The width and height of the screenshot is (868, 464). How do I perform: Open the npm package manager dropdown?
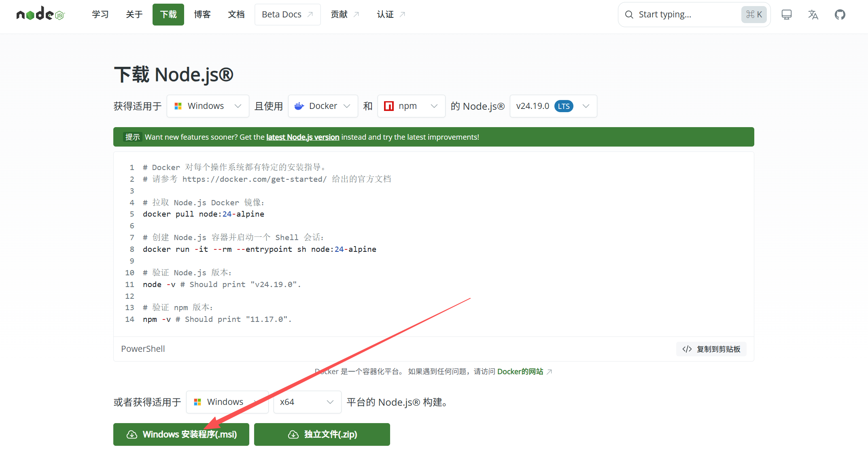[x=411, y=106]
